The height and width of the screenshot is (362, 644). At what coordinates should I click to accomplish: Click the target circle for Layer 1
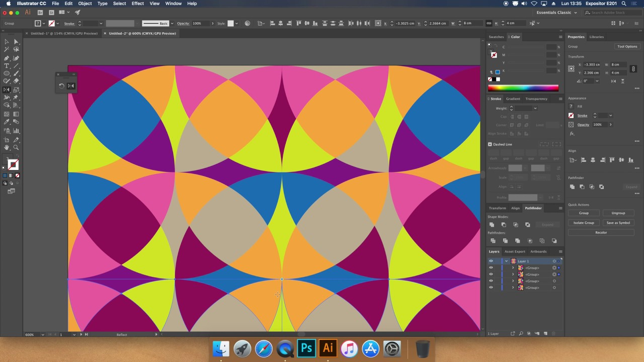pyautogui.click(x=554, y=261)
